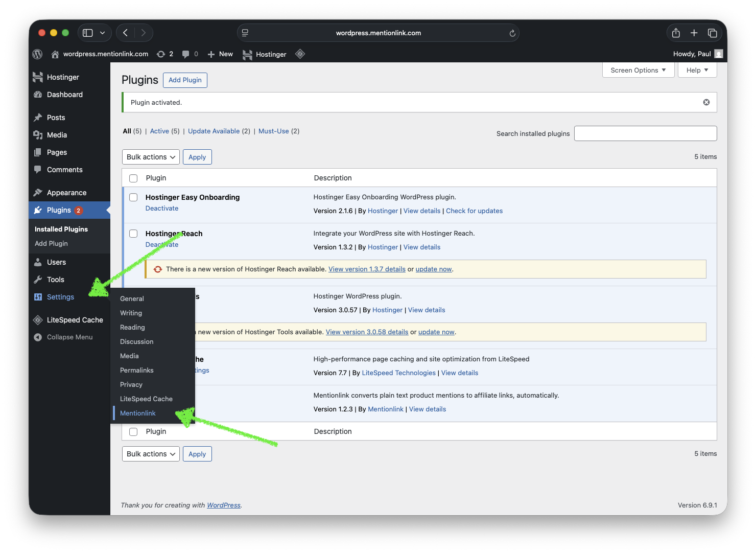The height and width of the screenshot is (553, 756).
Task: Collapse the admin sidebar menu
Action: [69, 337]
